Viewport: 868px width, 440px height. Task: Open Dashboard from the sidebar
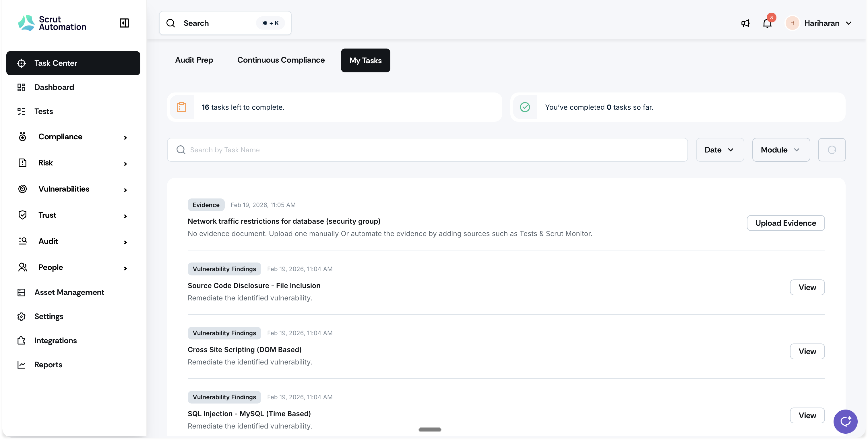tap(54, 87)
